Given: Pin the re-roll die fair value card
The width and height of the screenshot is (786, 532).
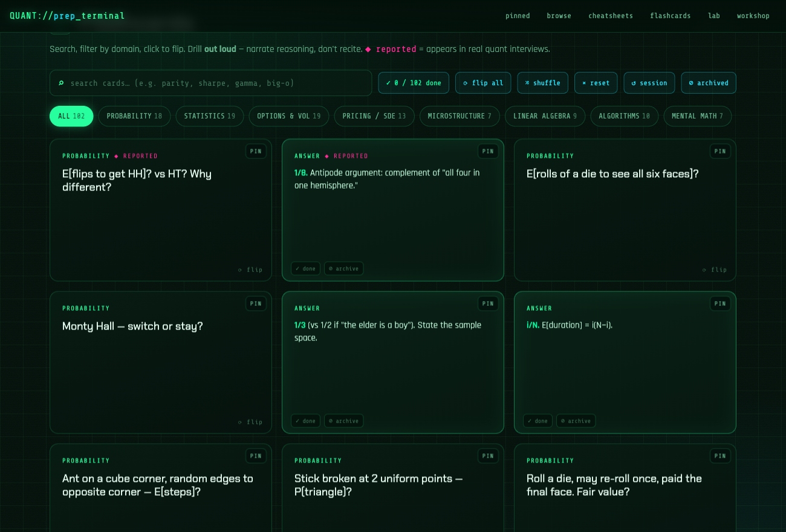Looking at the screenshot, I should point(720,456).
